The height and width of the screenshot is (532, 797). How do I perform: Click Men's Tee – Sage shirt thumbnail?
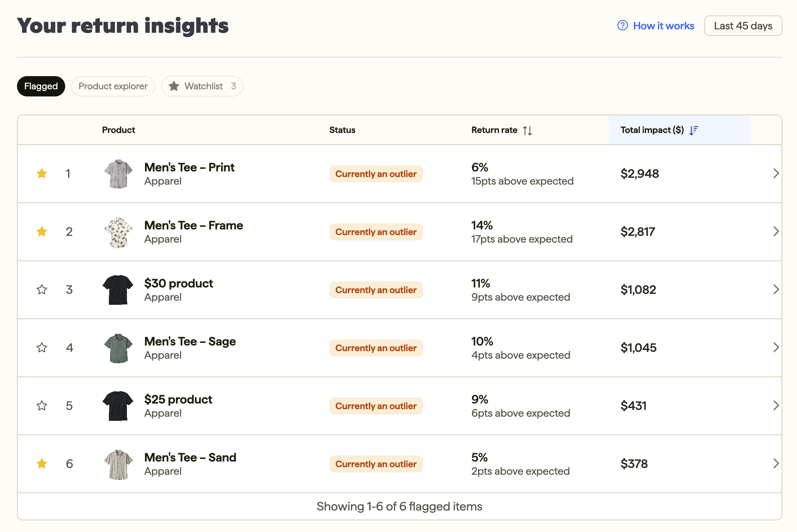(118, 348)
